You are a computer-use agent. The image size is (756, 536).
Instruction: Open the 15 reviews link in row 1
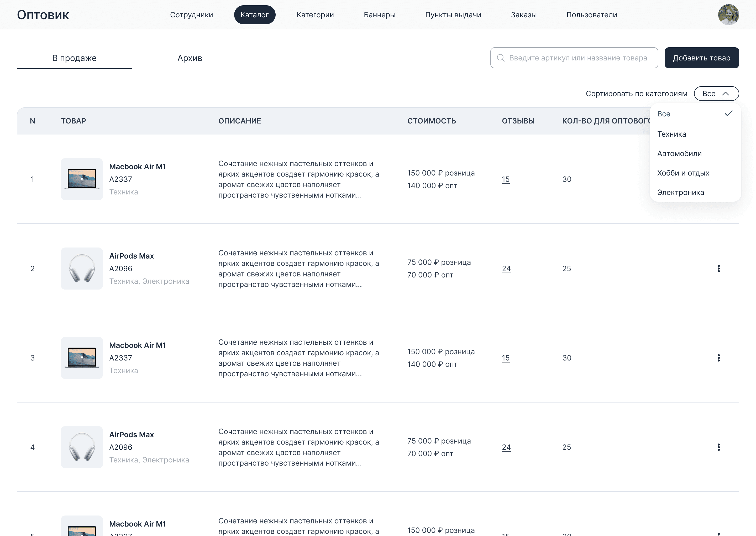point(506,179)
